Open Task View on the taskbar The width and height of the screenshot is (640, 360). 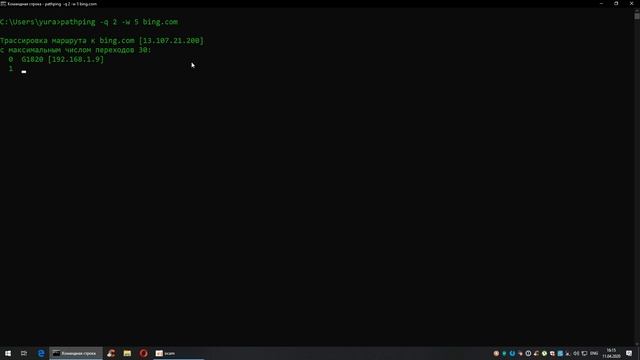[24, 353]
